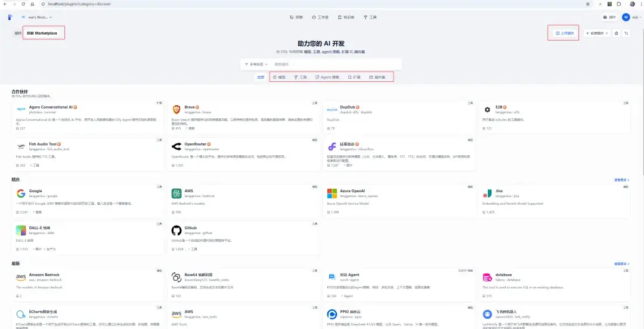
Task: Filter plugins by 扩展 category
Action: coord(354,77)
